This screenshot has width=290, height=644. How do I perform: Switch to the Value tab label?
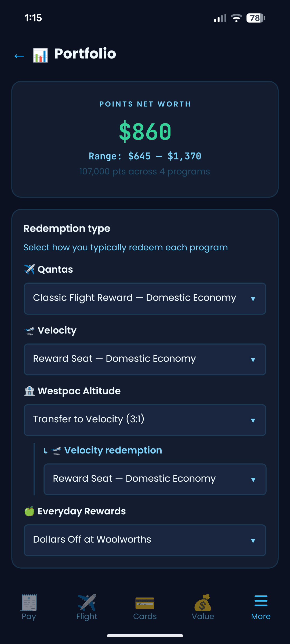[x=203, y=616]
